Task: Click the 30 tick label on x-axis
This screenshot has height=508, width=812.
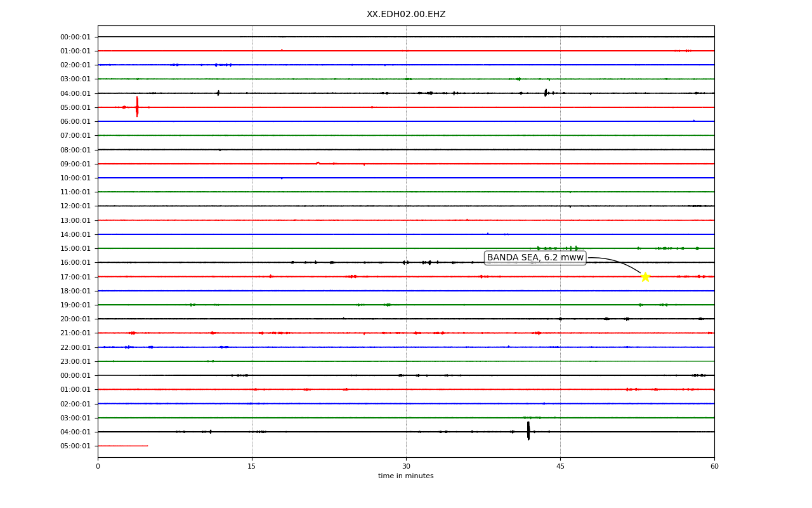Action: coord(406,467)
